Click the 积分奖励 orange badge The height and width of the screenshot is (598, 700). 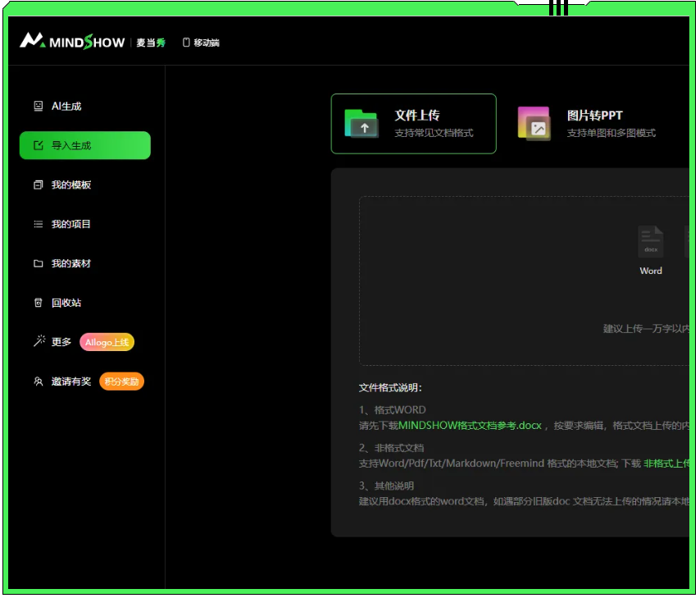(x=121, y=381)
